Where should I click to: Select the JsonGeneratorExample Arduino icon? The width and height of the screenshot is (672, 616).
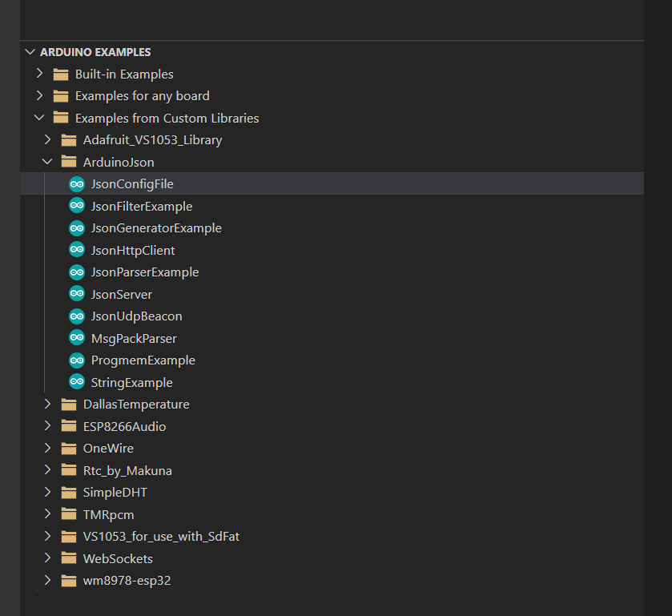pos(77,228)
